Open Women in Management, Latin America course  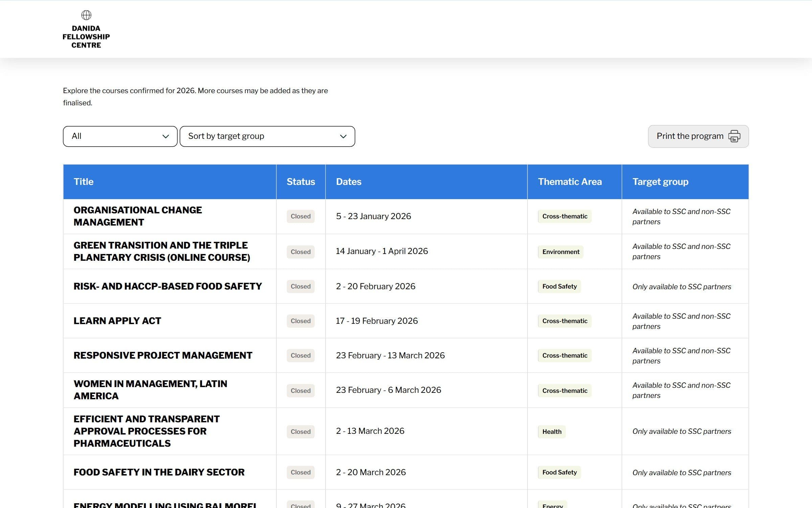[150, 390]
